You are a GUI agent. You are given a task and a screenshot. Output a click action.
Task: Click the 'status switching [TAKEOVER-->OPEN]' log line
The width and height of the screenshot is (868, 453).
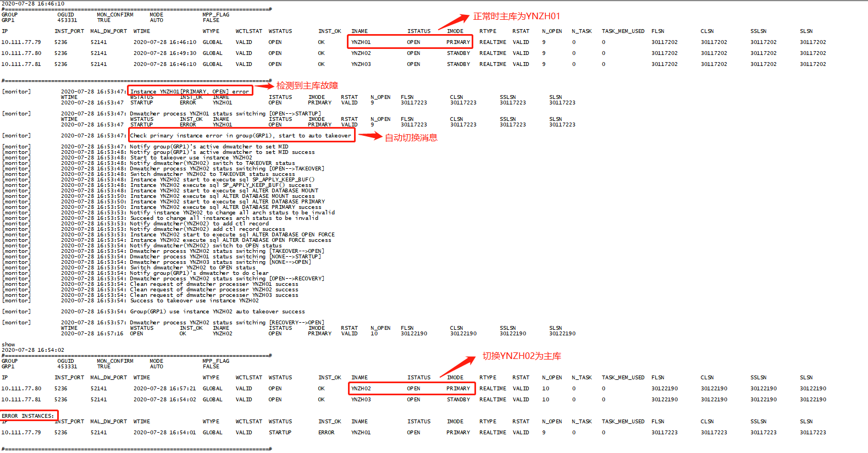click(227, 251)
